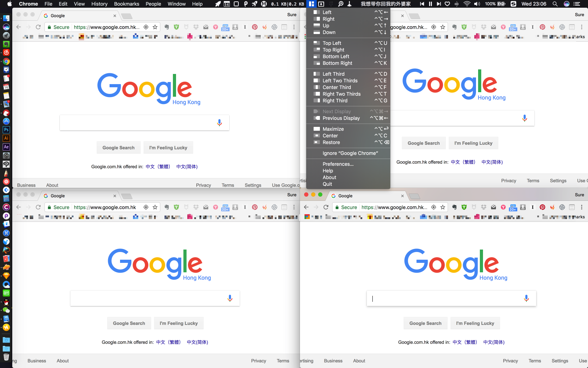Go back in the bottom-right Chrome window
The width and height of the screenshot is (588, 368).
click(x=306, y=207)
